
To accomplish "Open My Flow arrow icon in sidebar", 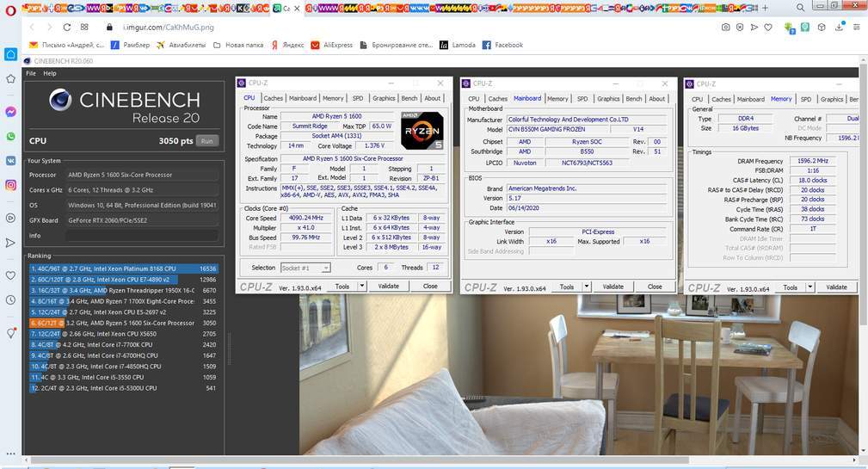I will 10,243.
